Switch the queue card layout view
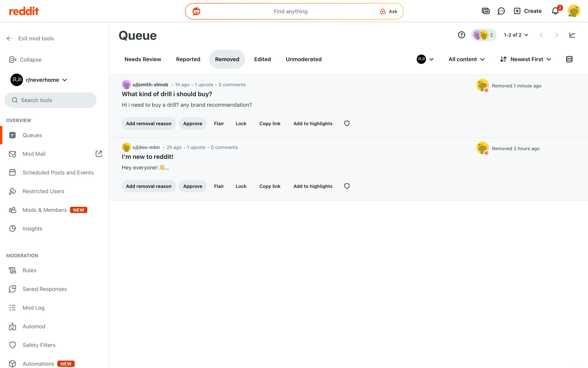 569,59
